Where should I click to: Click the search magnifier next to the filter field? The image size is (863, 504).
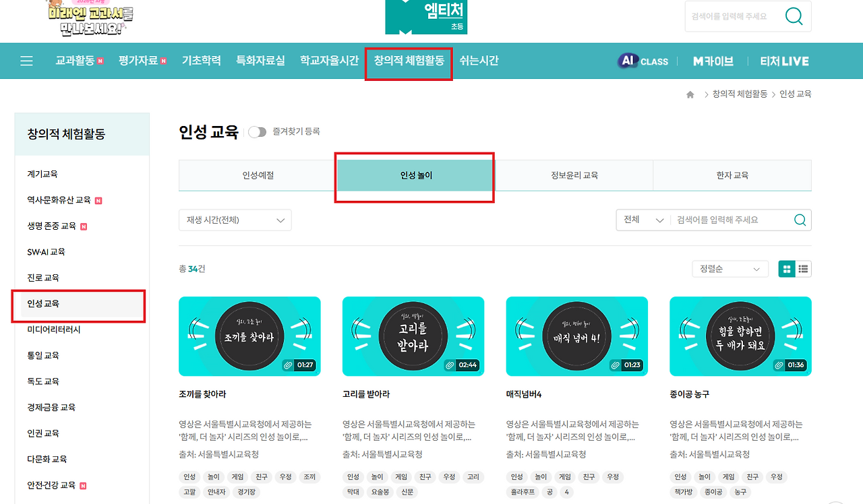[x=800, y=219]
